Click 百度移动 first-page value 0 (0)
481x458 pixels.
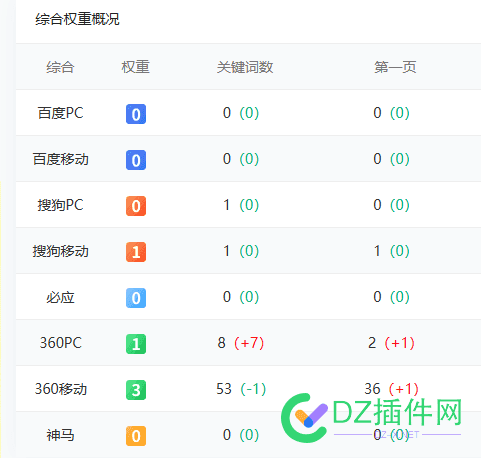(x=391, y=159)
